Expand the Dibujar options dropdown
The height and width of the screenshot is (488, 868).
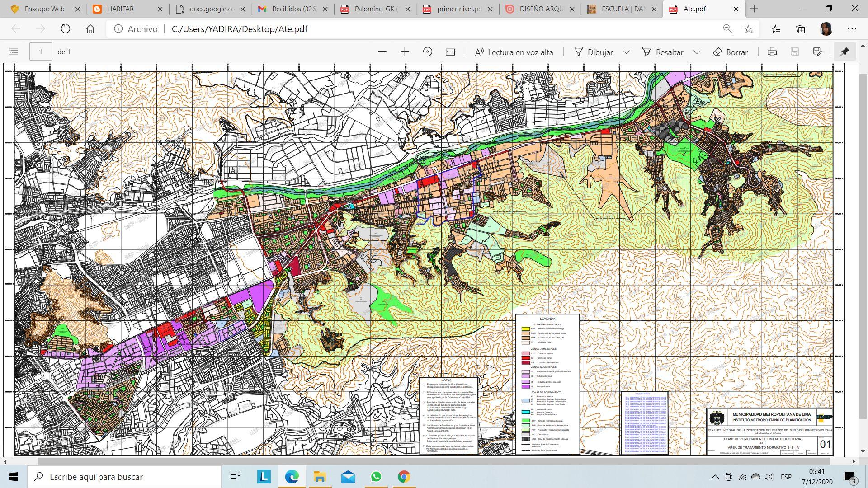click(x=626, y=52)
